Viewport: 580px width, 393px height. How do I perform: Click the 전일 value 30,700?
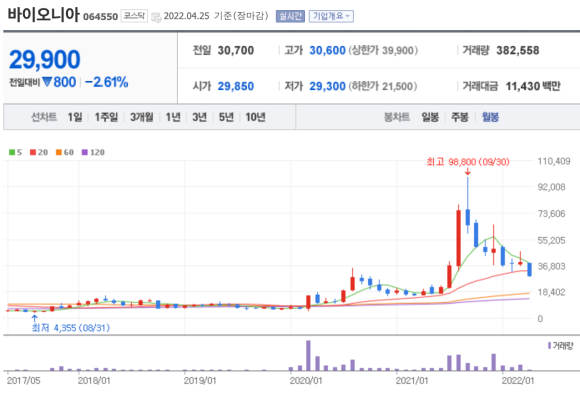click(x=236, y=50)
